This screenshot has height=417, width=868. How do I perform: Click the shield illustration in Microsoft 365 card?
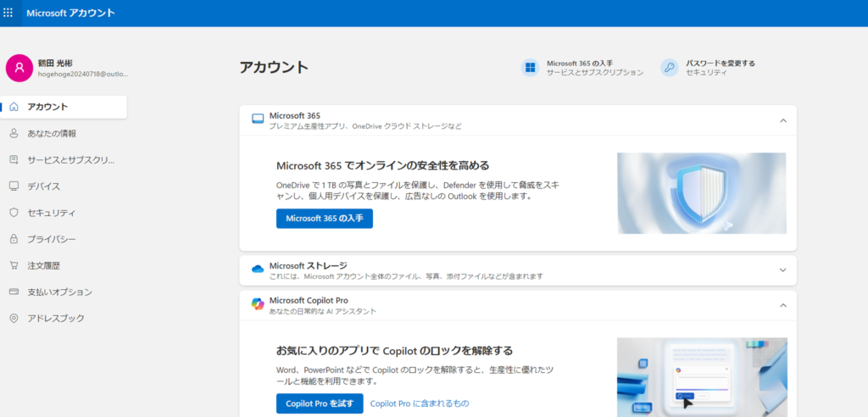[x=701, y=193]
